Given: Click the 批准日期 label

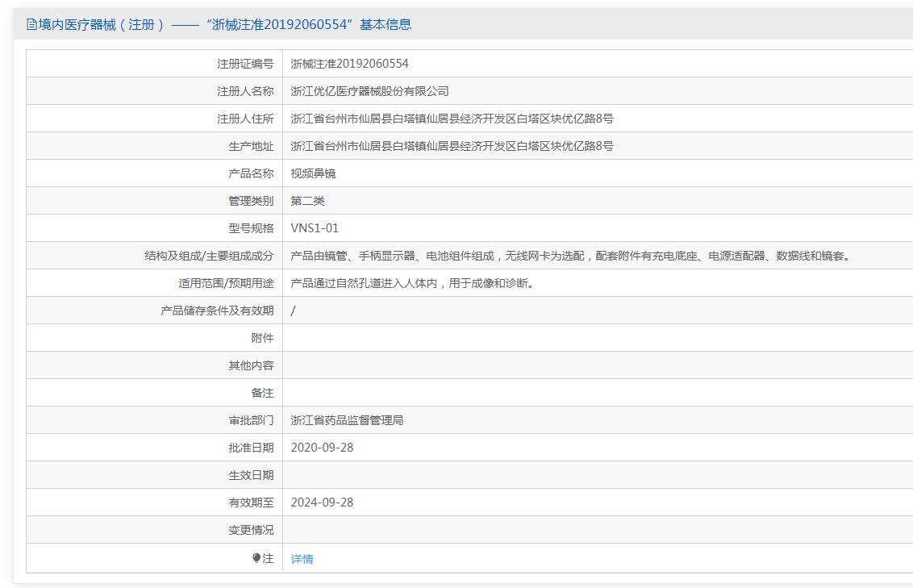Looking at the screenshot, I should point(251,447).
